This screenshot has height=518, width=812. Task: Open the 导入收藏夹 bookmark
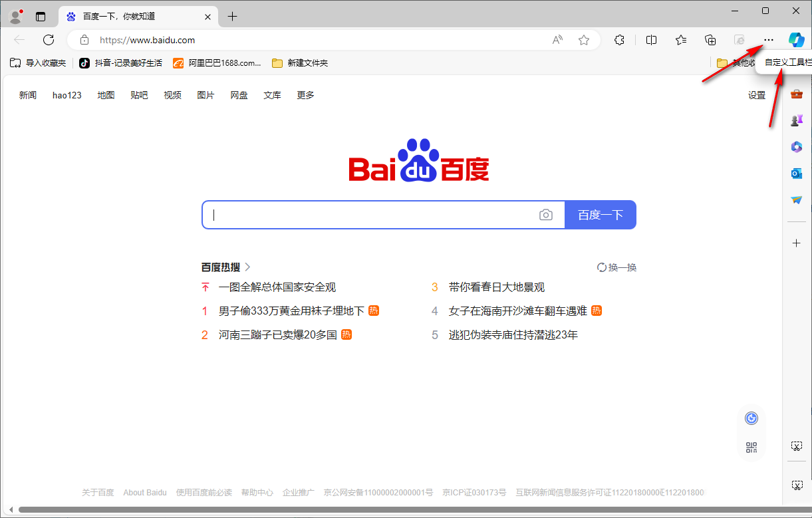[38, 63]
